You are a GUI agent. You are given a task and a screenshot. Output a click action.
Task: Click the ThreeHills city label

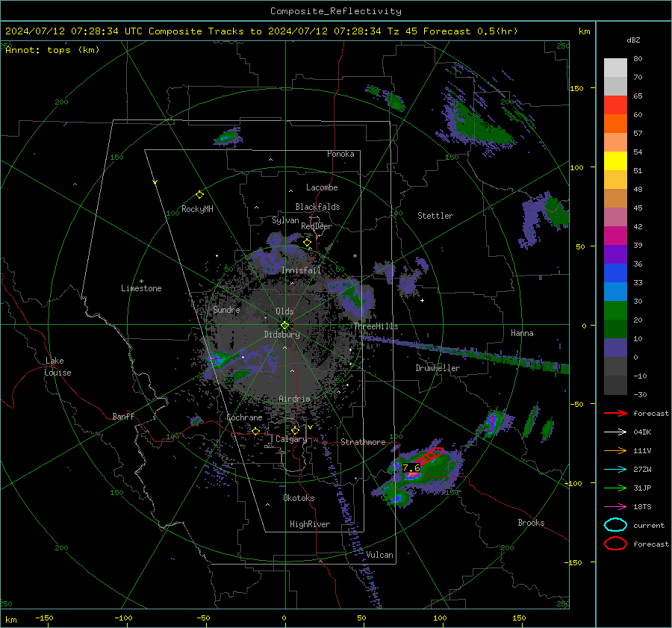(376, 326)
